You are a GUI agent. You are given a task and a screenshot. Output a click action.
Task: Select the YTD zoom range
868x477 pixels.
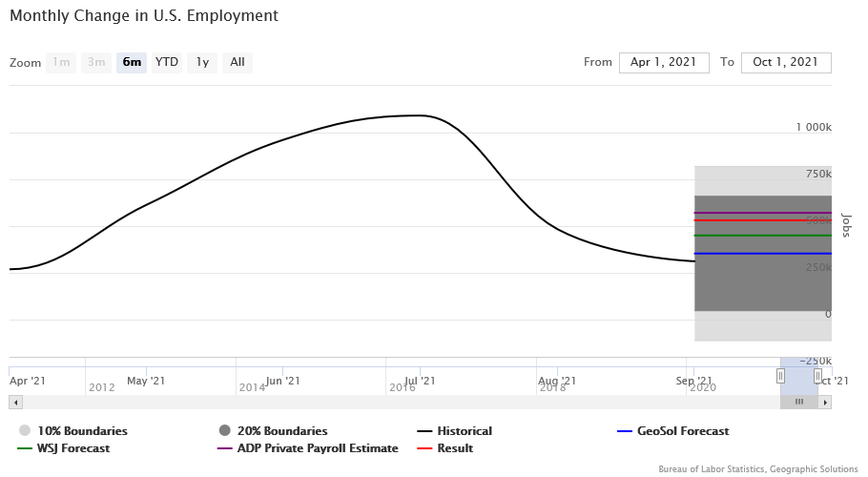click(x=167, y=63)
